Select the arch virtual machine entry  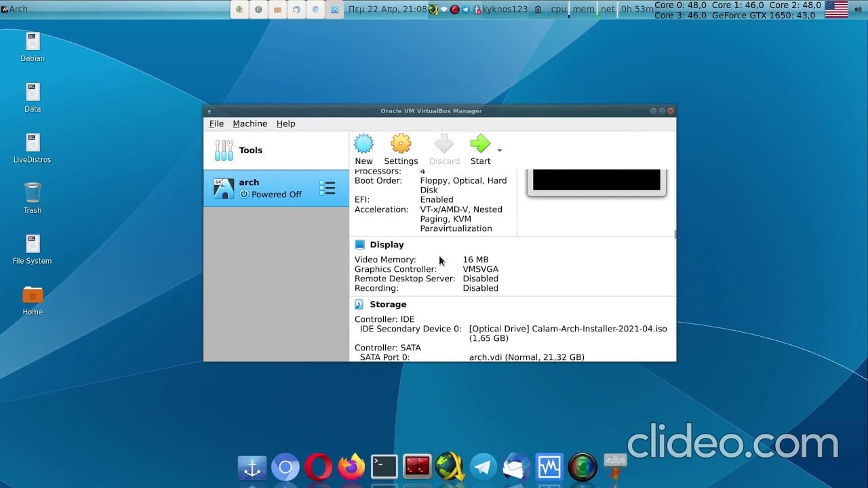276,188
